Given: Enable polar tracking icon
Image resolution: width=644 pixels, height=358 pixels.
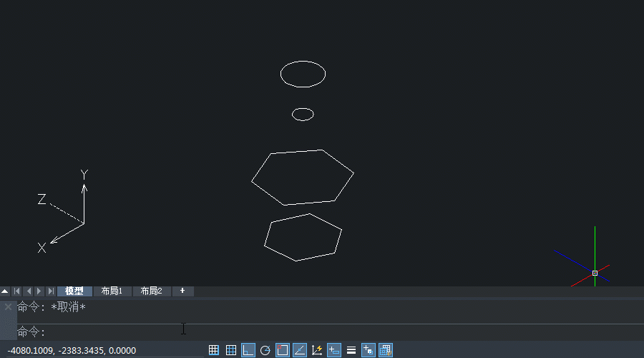Looking at the screenshot, I should [x=265, y=350].
